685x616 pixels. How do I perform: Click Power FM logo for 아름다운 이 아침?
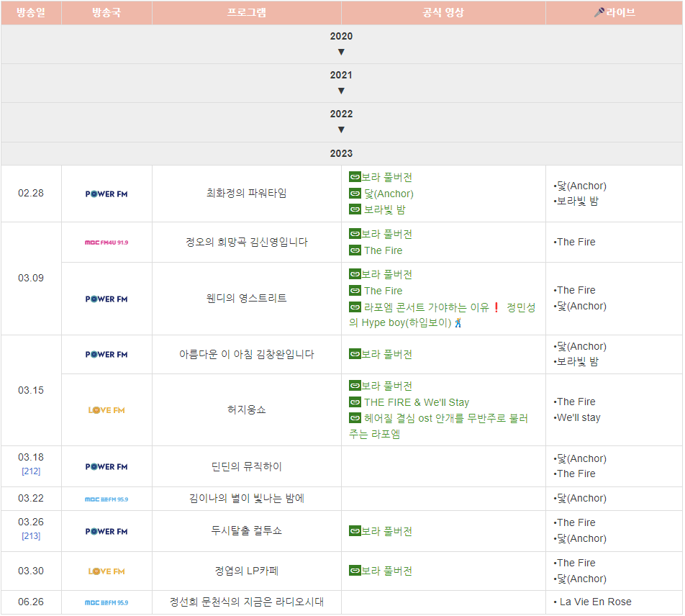(x=106, y=355)
